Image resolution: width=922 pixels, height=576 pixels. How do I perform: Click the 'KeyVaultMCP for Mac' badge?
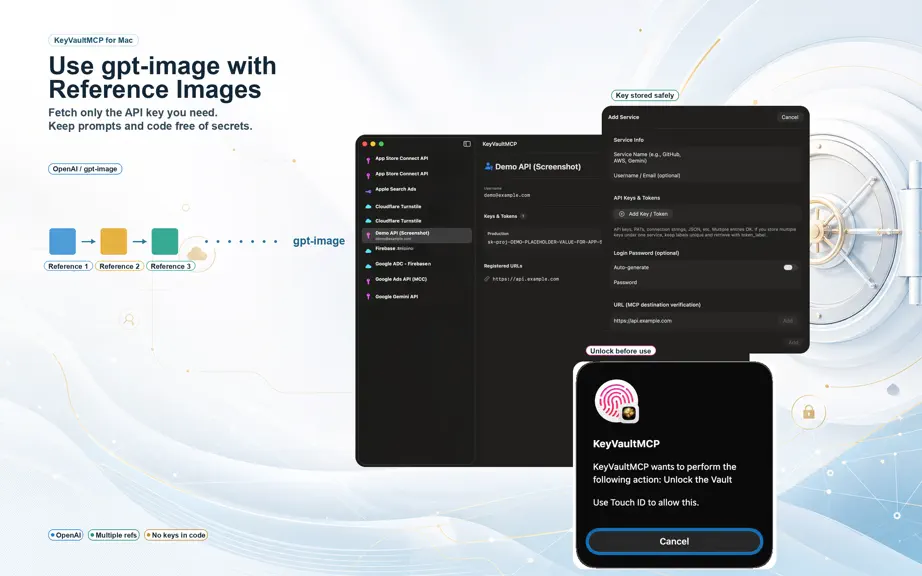click(93, 40)
